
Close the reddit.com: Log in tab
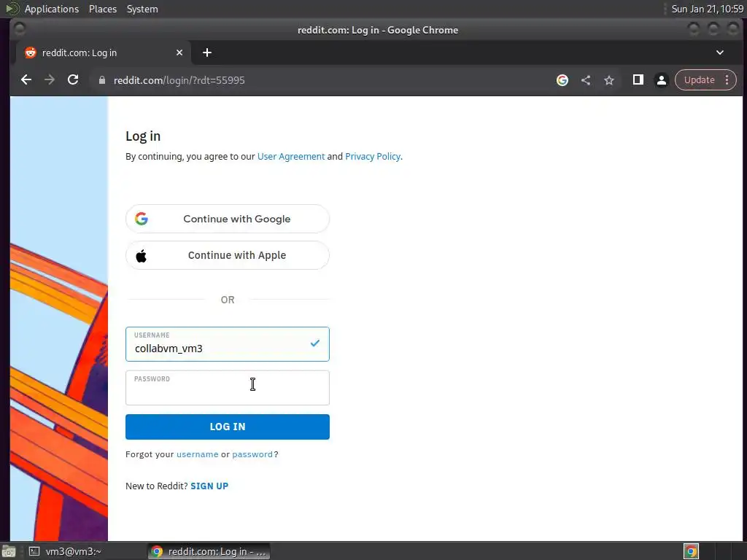[x=179, y=52]
